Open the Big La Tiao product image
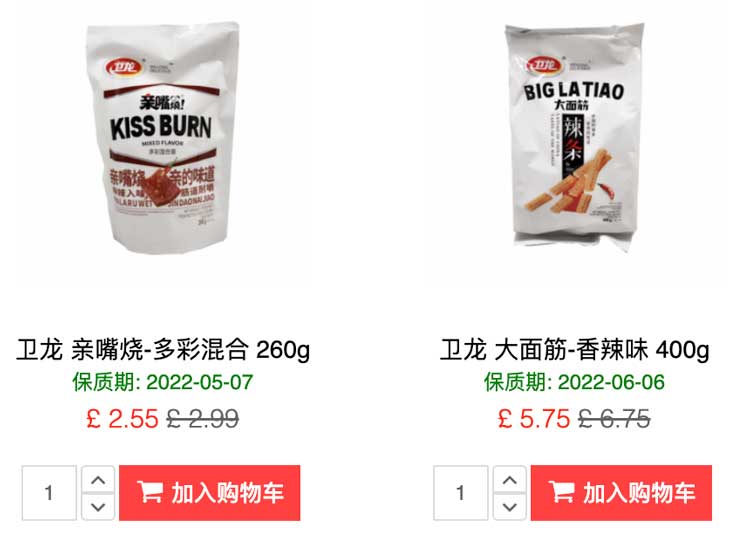The image size is (750, 537). (x=574, y=136)
